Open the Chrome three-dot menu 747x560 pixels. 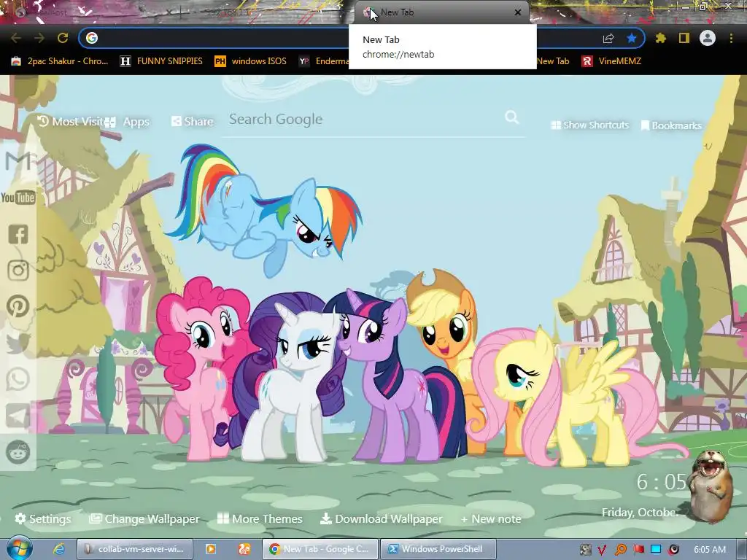(731, 38)
